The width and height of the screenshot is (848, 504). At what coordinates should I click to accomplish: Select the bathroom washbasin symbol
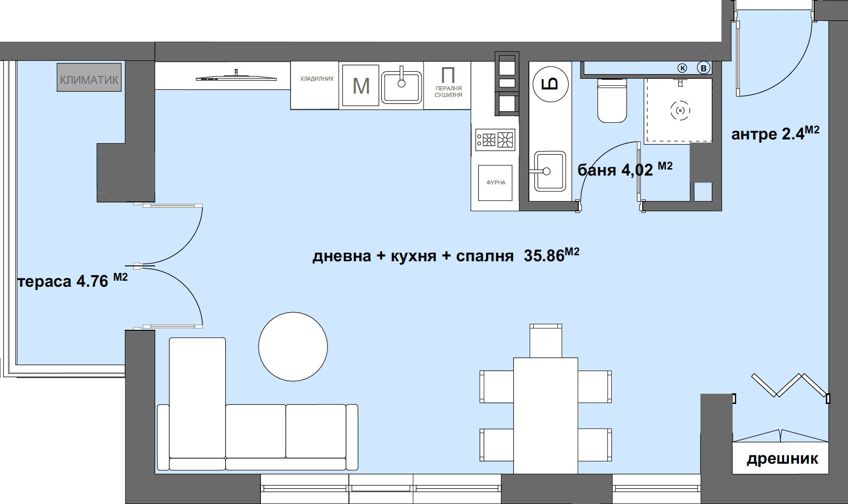(x=550, y=171)
